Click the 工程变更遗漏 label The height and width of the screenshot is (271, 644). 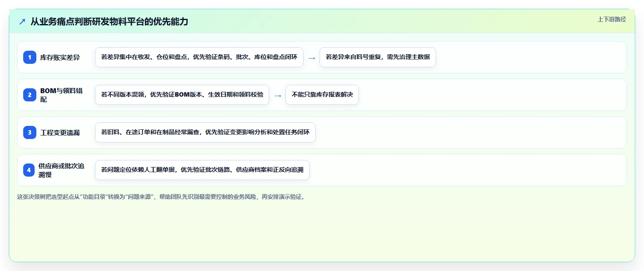pyautogui.click(x=60, y=132)
